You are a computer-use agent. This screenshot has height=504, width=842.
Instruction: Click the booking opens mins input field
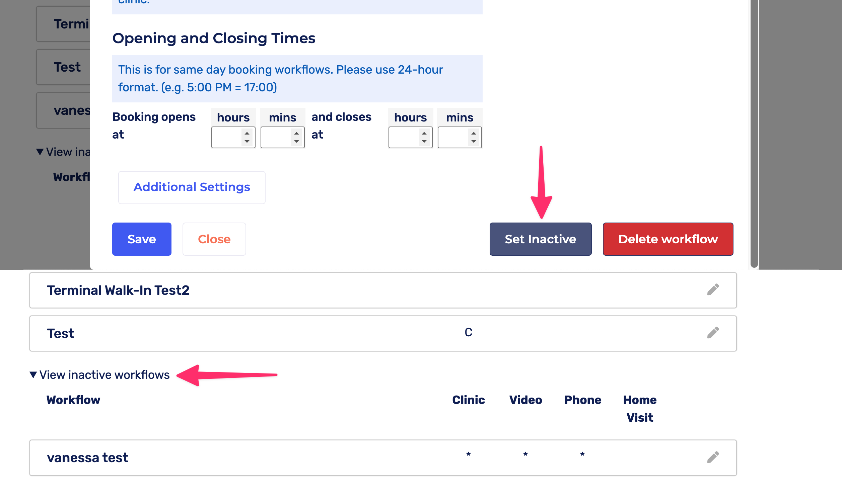point(276,137)
